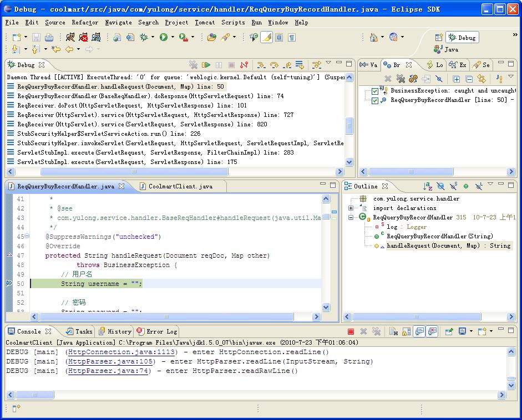The height and width of the screenshot is (420, 522).
Task: Click the Resume button in Debug view
Action: (x=206, y=65)
